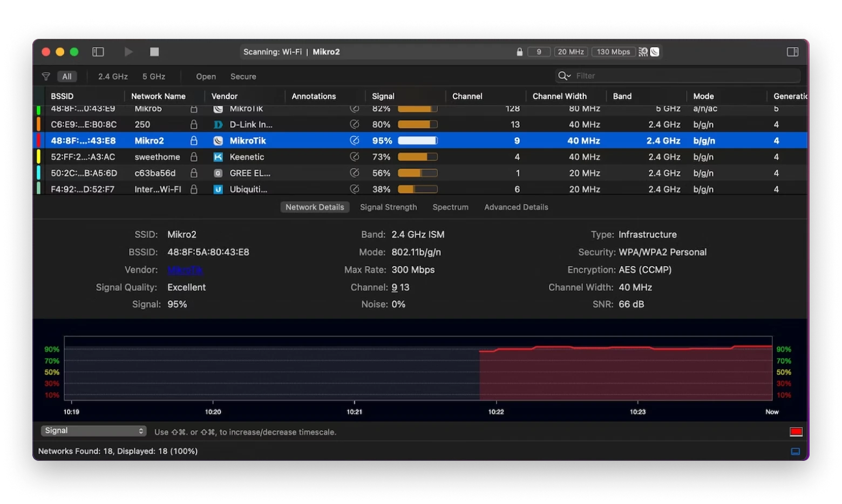842x504 pixels.
Task: Select the sweethome network row
Action: [421, 157]
